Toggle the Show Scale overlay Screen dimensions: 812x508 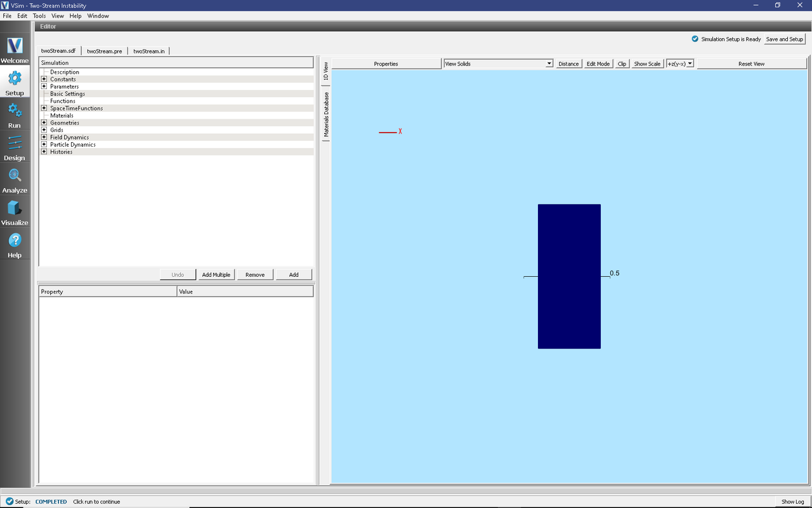click(x=646, y=63)
